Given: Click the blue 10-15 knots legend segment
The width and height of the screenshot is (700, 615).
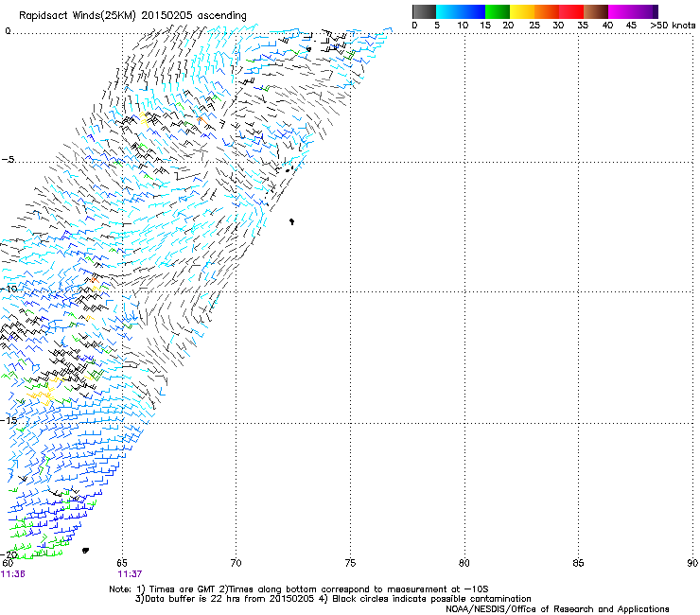Looking at the screenshot, I should coord(473,11).
